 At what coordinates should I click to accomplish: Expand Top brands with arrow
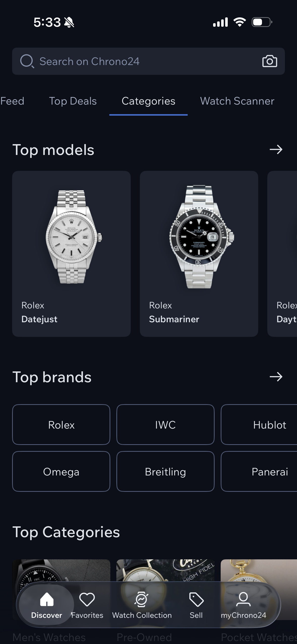click(276, 377)
